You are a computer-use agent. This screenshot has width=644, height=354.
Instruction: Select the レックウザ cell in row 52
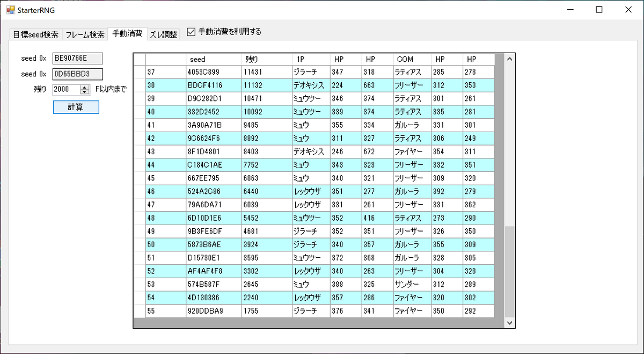[310, 271]
